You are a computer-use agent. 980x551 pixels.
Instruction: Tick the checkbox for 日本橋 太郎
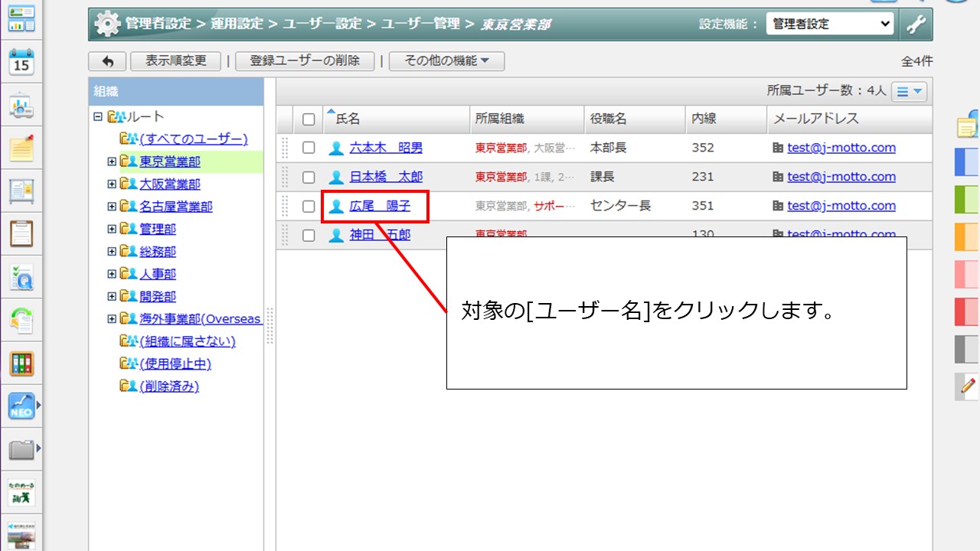coord(309,177)
